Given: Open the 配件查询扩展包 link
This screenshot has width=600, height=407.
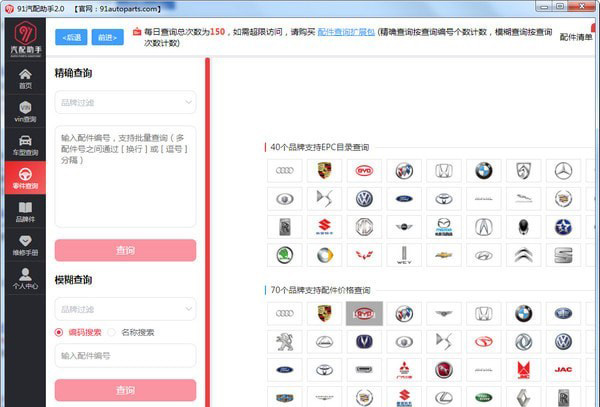Looking at the screenshot, I should pyautogui.click(x=346, y=32).
